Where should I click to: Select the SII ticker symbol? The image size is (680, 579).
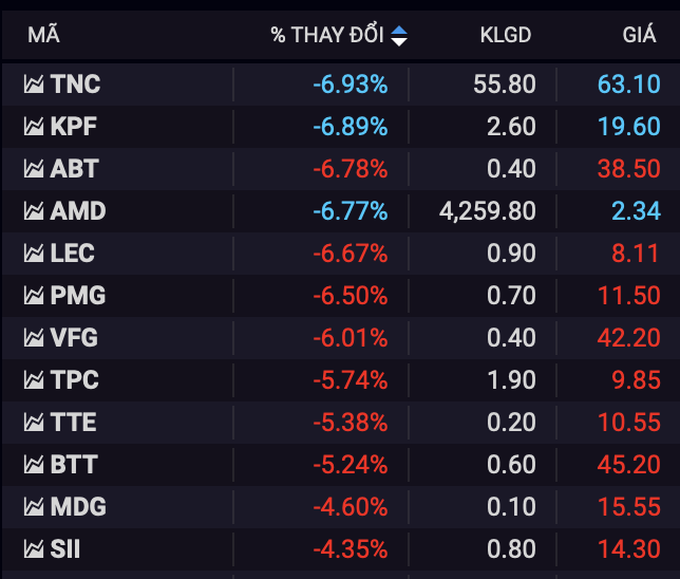point(66,549)
